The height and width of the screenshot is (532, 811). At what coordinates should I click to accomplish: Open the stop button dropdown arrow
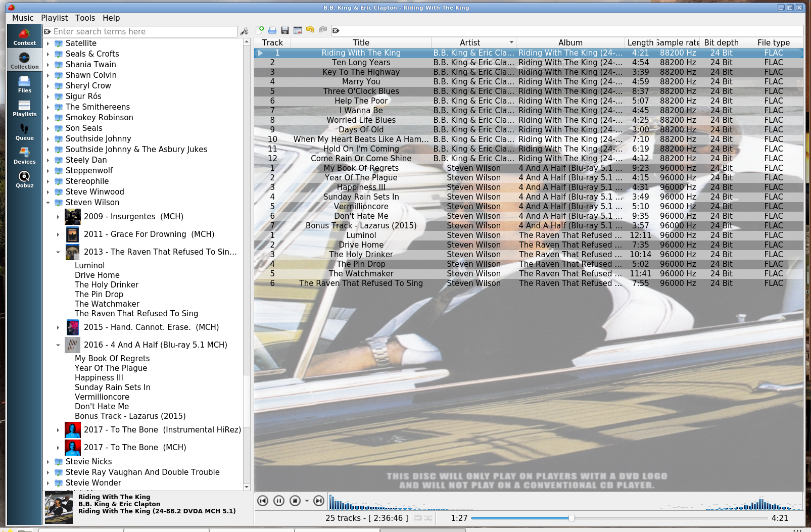tap(307, 501)
